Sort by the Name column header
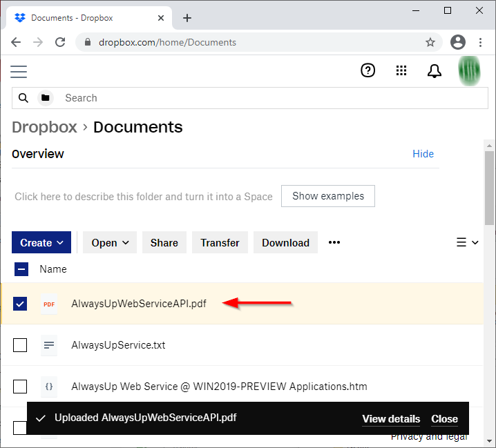The image size is (496, 448). [x=53, y=269]
